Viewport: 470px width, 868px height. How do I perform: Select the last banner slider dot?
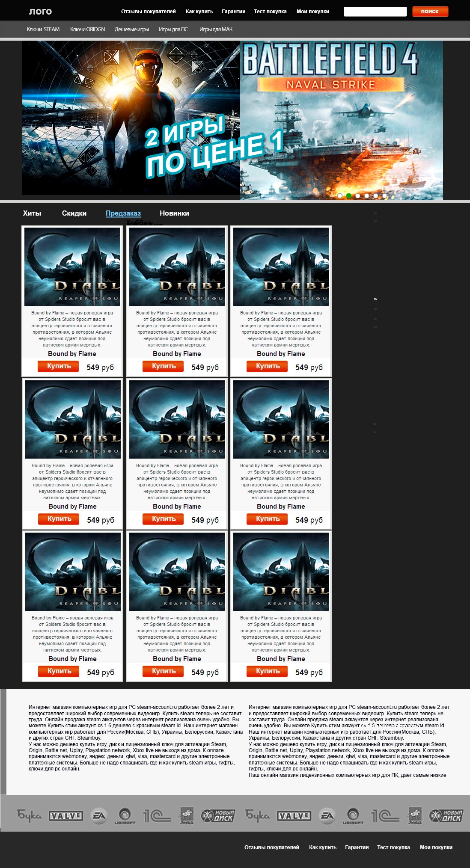[385, 196]
